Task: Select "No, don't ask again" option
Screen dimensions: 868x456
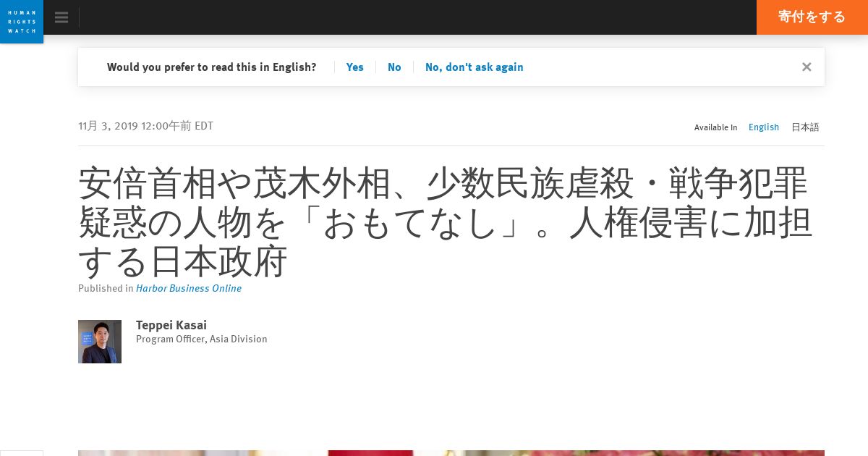Action: [x=474, y=67]
